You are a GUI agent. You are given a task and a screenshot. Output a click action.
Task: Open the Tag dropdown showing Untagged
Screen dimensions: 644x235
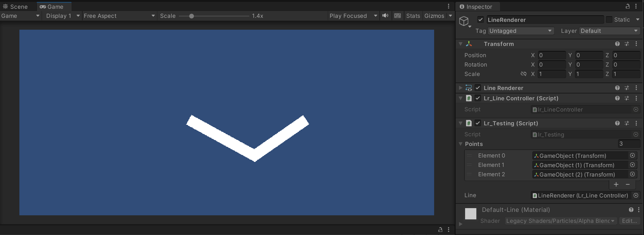coord(521,31)
